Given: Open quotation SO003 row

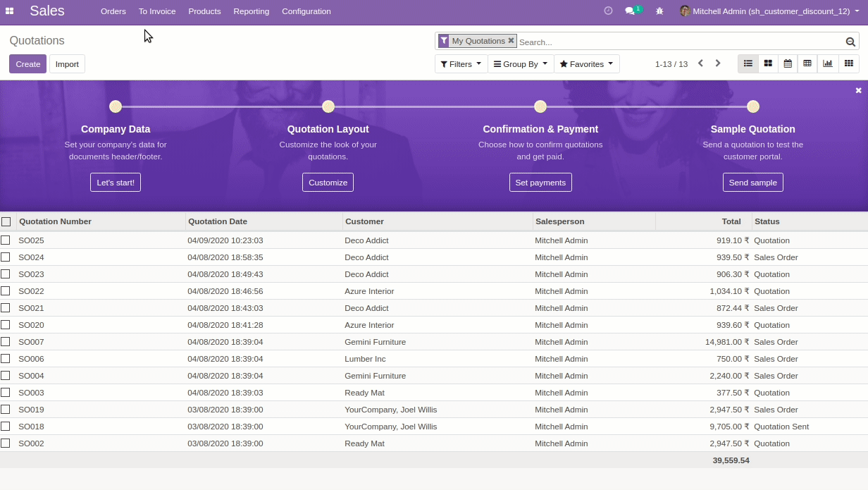Looking at the screenshot, I should [x=434, y=393].
